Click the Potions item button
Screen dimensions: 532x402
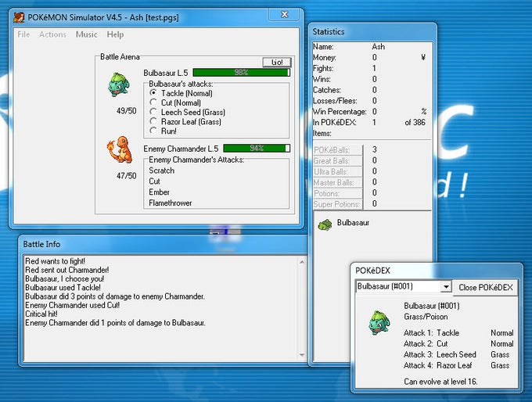tap(338, 193)
